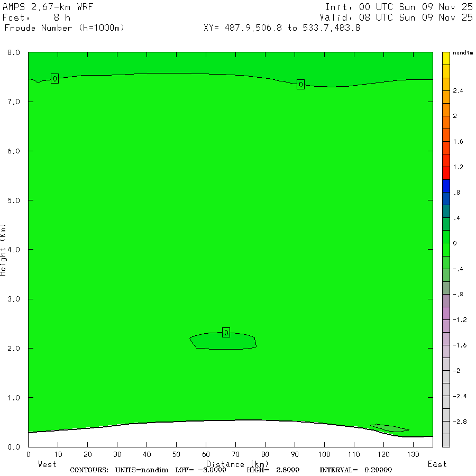Click the small dark-green contour near 120 km
The image size is (476, 476).
click(x=389, y=428)
